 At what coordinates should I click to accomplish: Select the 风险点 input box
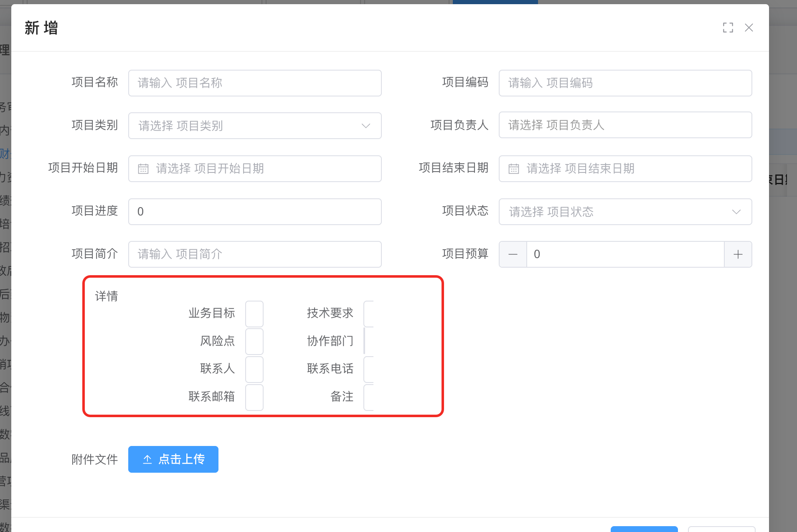[254, 341]
